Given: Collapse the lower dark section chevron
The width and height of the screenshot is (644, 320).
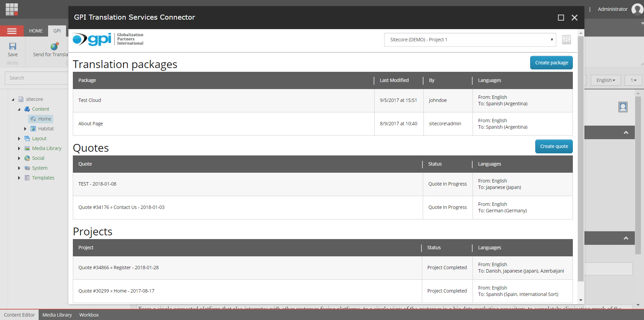Looking at the screenshot, I should [x=626, y=238].
